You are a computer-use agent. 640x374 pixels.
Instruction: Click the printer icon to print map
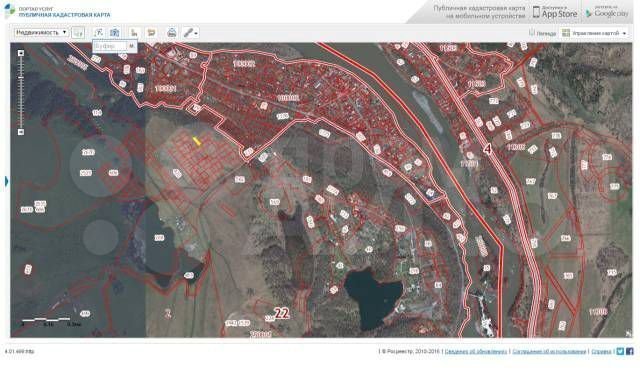(172, 33)
